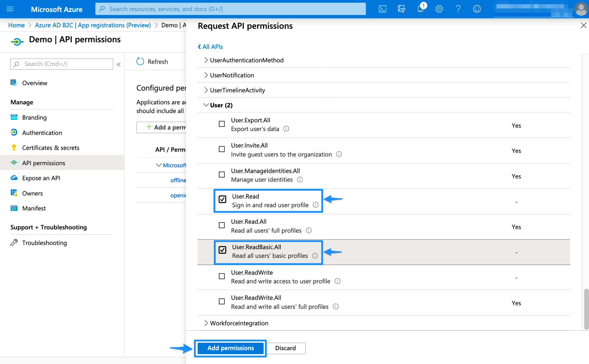Open the Owners page
Viewport: 589px width, 364px height.
(32, 193)
